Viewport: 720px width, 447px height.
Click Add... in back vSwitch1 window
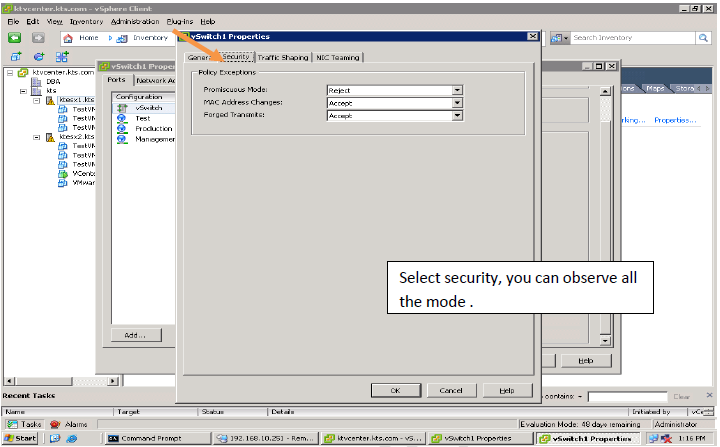[x=136, y=335]
